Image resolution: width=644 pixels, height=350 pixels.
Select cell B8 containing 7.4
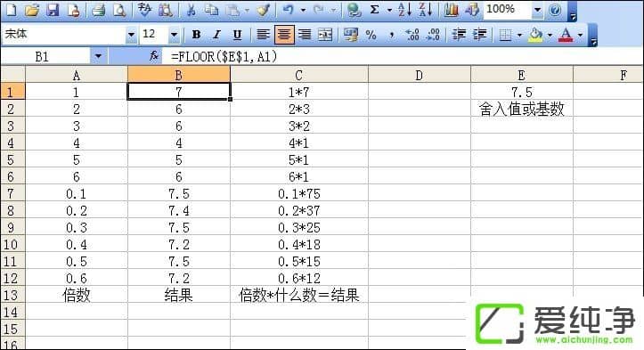pos(179,210)
